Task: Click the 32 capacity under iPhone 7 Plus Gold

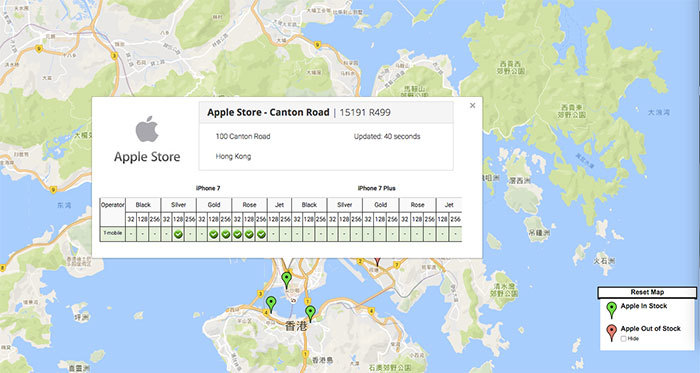Action: point(368,220)
